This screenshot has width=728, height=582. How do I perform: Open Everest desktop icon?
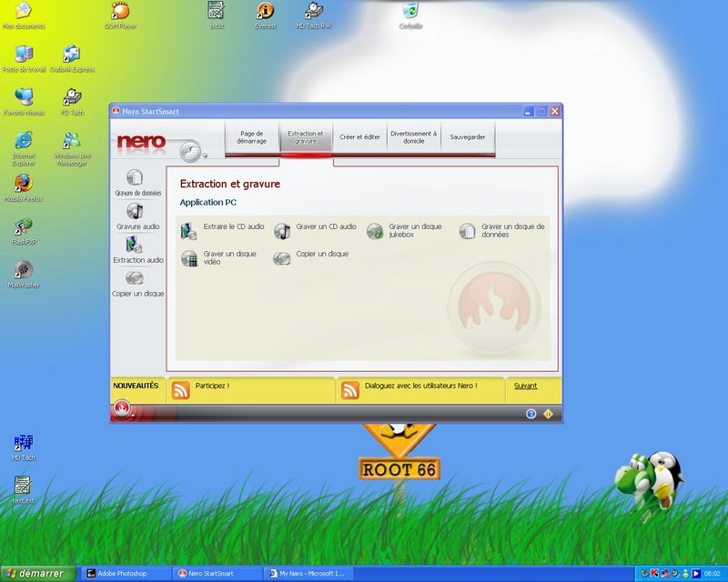(x=265, y=15)
